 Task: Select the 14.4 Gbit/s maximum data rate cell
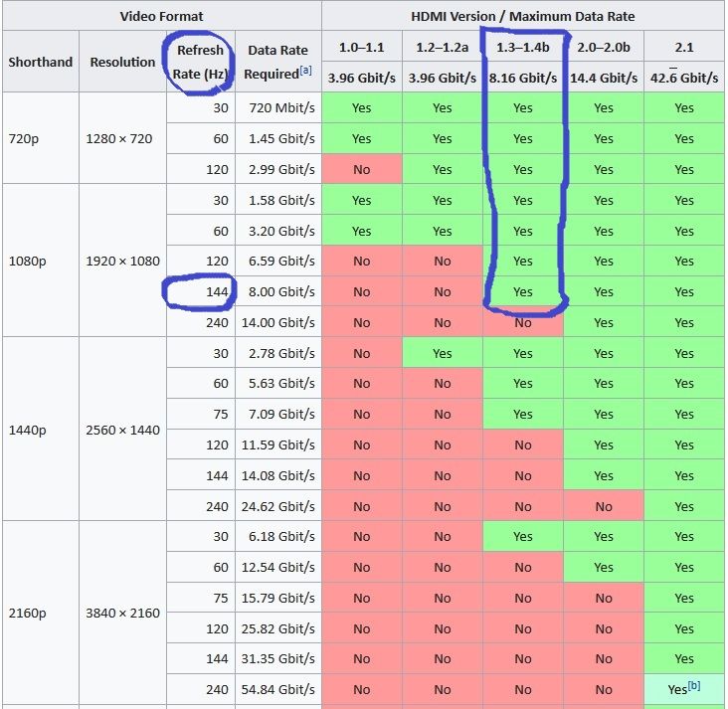(604, 77)
